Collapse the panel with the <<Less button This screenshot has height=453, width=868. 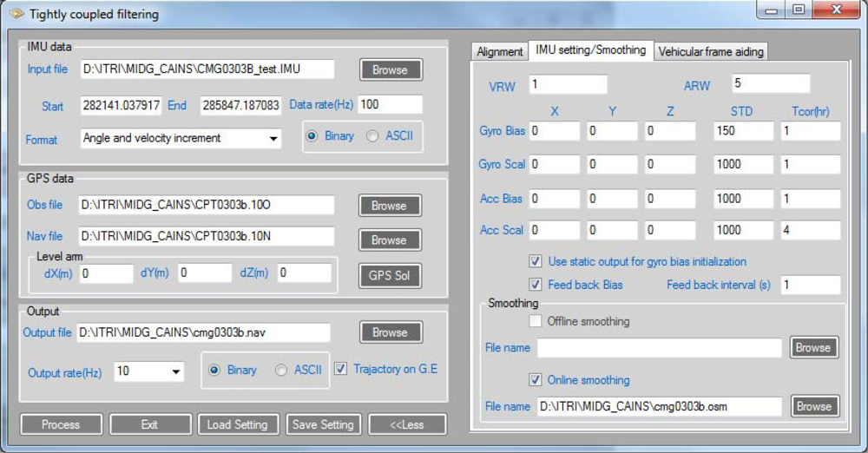click(x=407, y=424)
